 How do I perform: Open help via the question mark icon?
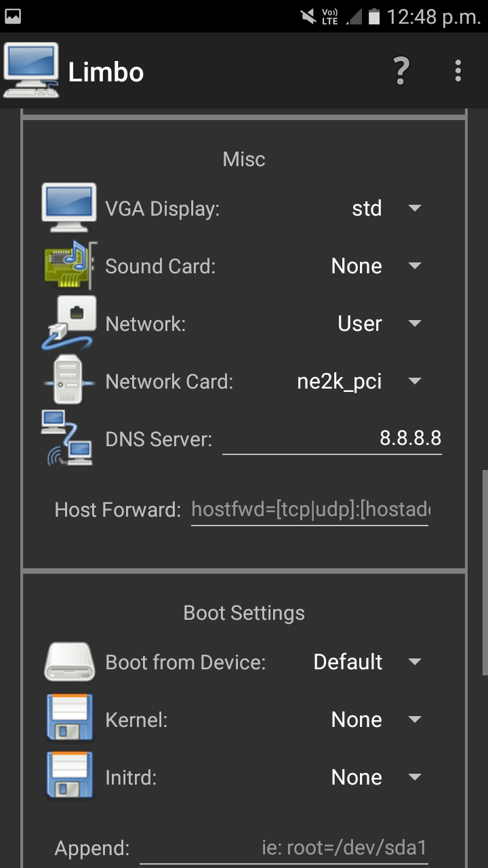401,71
